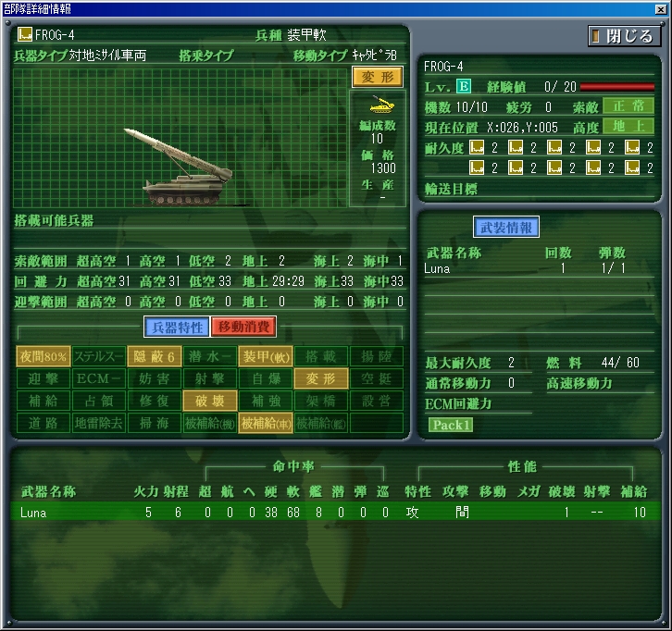
Task: Click the 正常 status indicator next to 索敵
Action: 628,105
